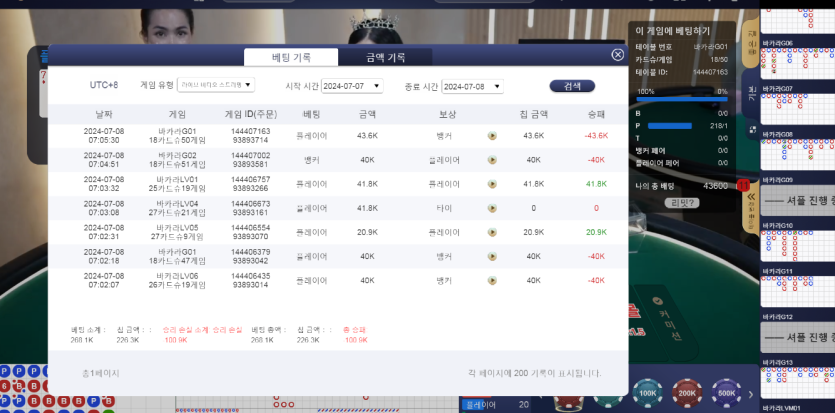The width and height of the screenshot is (835, 413).
Task: Click the 나의 총 베팅 43600 value
Action: pos(715,186)
